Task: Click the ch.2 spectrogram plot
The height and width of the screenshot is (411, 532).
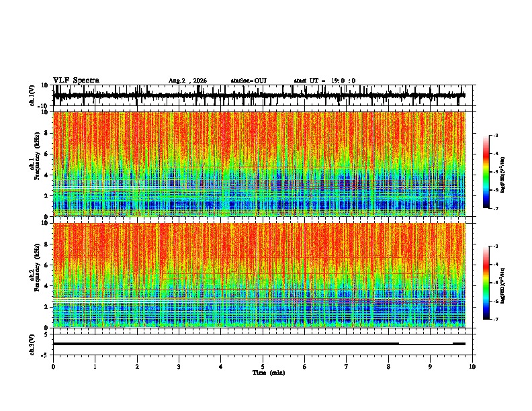Action: [x=259, y=275]
